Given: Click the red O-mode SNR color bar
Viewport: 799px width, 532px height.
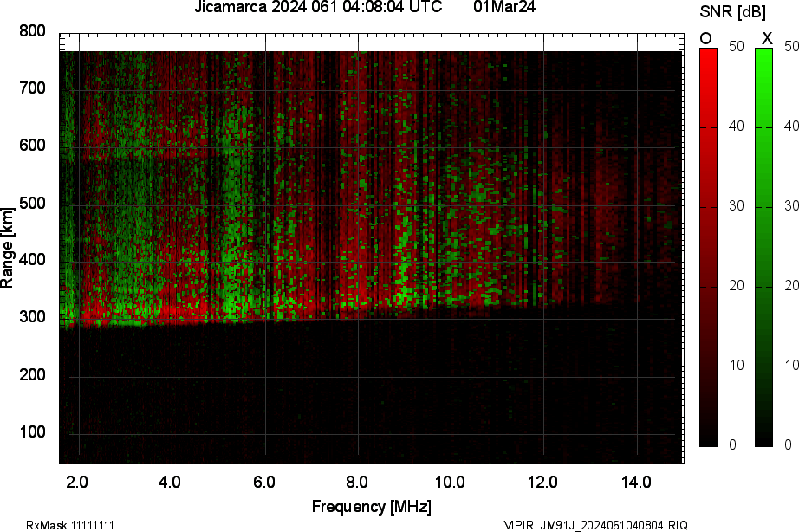Looking at the screenshot, I should point(708,247).
